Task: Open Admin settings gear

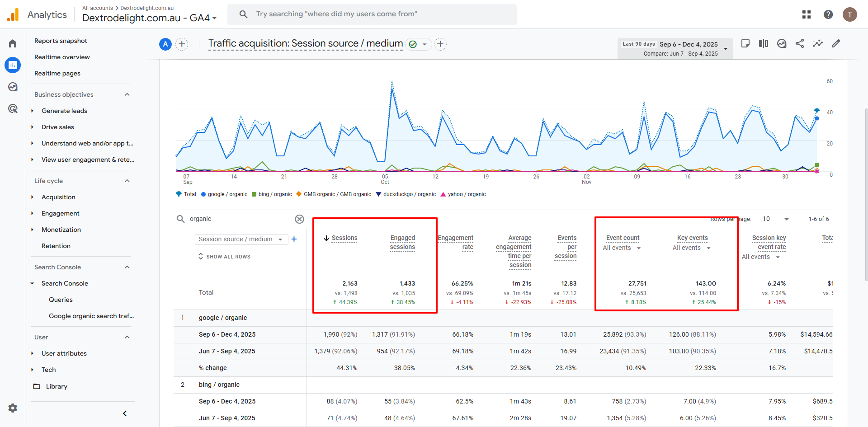Action: (13, 408)
